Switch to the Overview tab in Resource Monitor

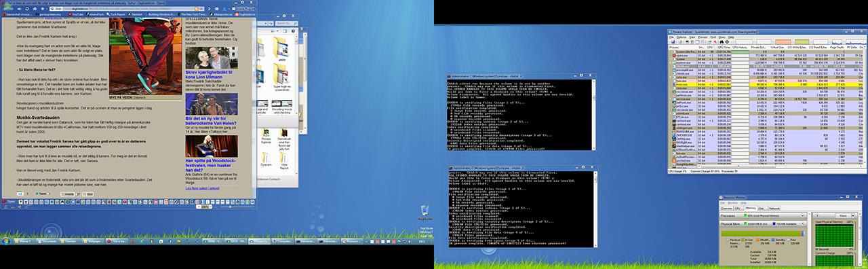726,209
